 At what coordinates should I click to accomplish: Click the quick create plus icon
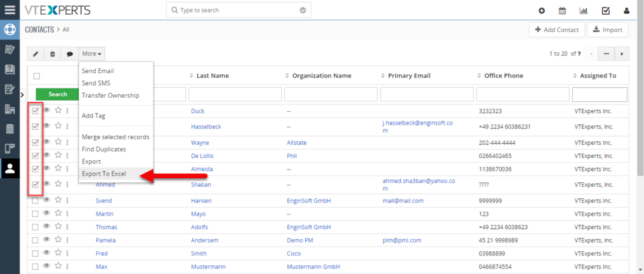(542, 11)
